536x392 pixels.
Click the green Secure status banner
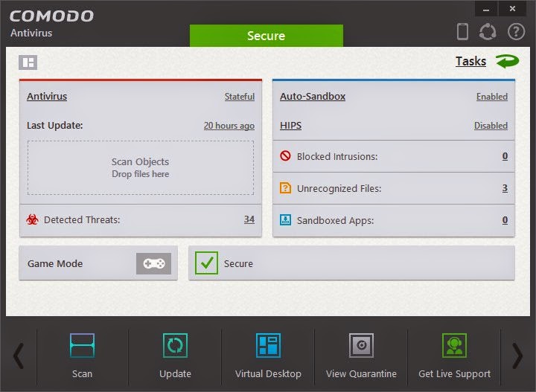point(267,36)
